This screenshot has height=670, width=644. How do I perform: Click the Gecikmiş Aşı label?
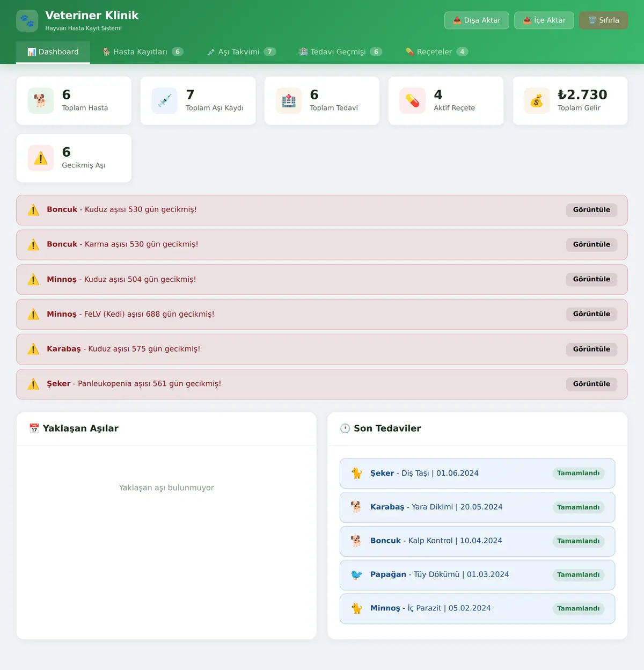click(x=83, y=165)
